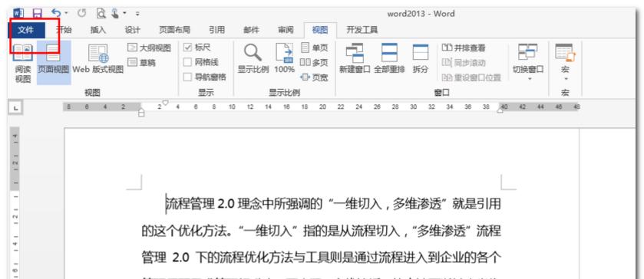Expand the Undo history dropdown arrow
The width and height of the screenshot is (644, 279).
(67, 14)
